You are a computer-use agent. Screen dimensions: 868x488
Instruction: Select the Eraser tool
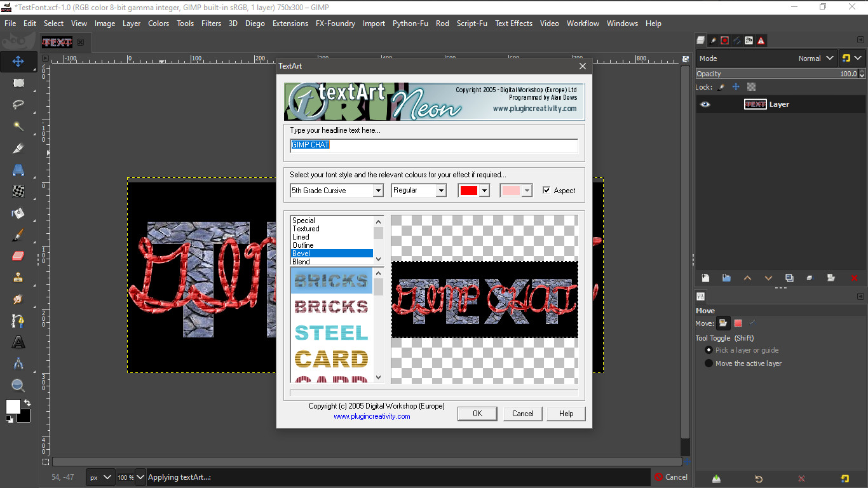(x=18, y=256)
